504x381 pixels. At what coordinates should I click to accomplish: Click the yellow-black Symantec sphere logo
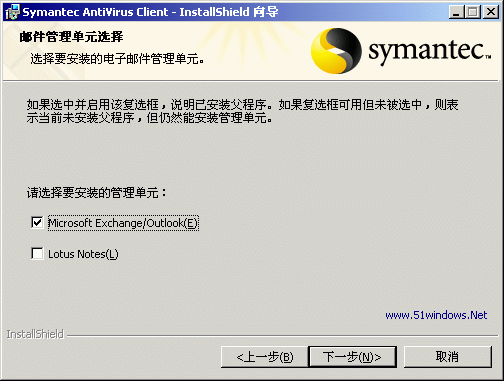(x=336, y=51)
